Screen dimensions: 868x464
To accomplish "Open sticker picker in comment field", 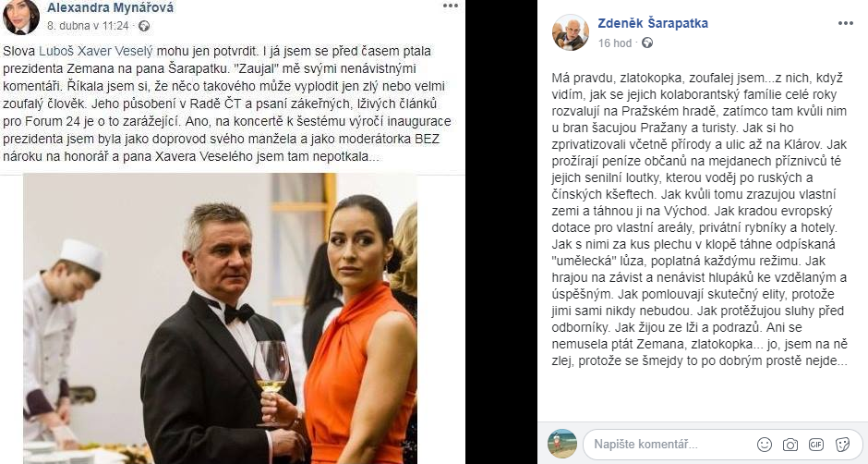I will coord(842,444).
